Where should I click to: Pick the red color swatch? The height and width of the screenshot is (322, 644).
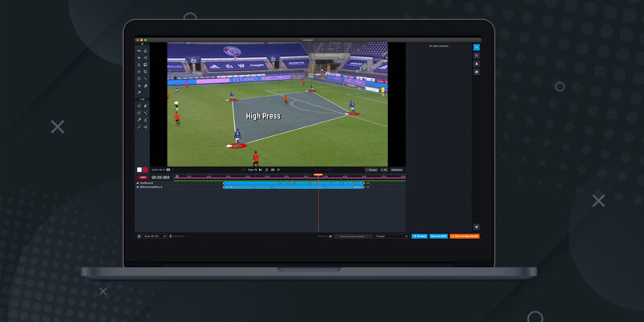click(x=145, y=169)
